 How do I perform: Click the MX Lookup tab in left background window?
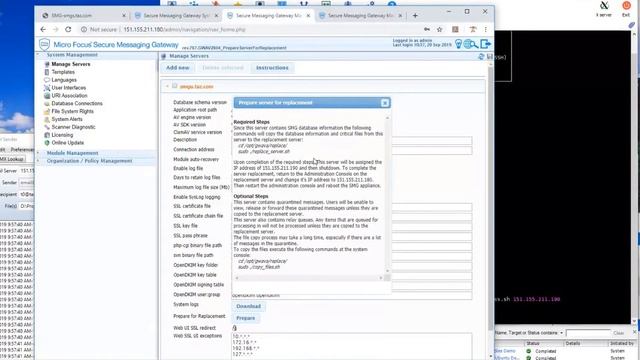pos(12,159)
